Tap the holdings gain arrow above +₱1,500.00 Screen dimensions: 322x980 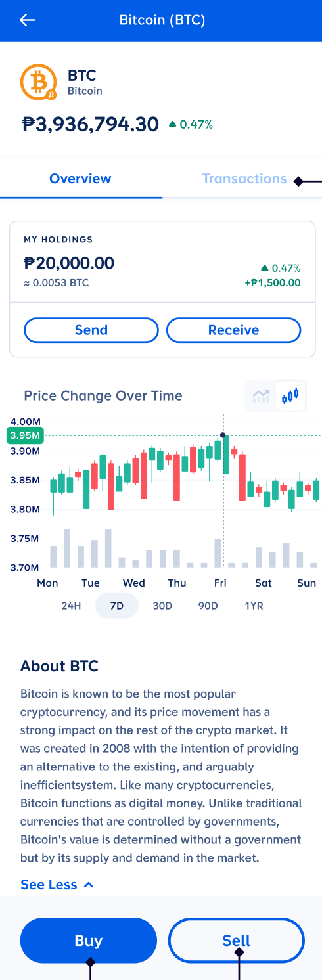click(265, 268)
